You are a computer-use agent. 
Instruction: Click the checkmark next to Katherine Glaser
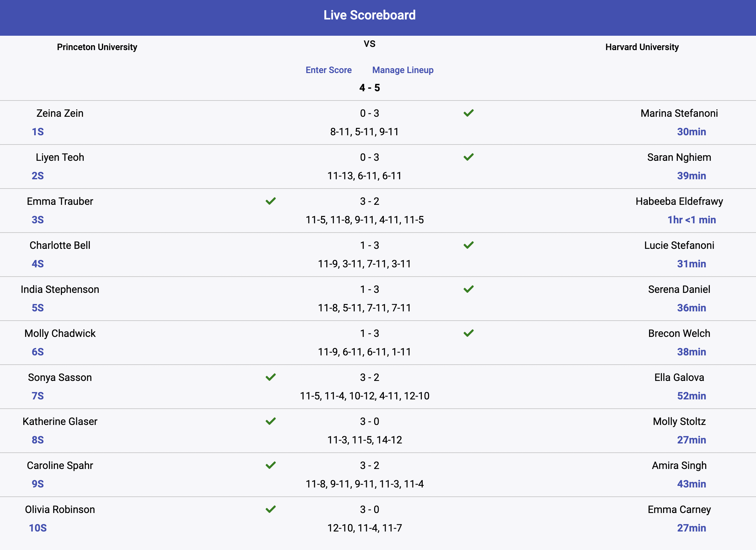tap(271, 421)
